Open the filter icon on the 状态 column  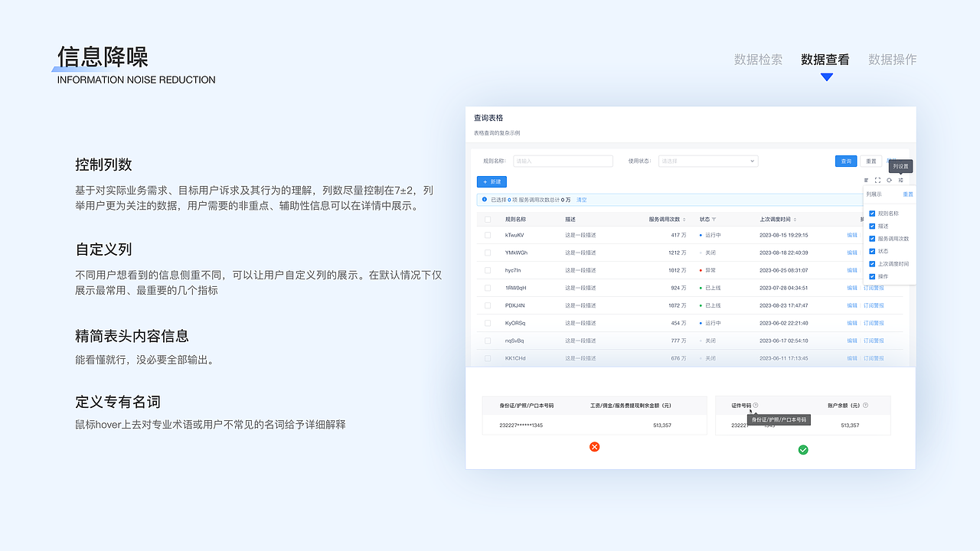point(714,219)
